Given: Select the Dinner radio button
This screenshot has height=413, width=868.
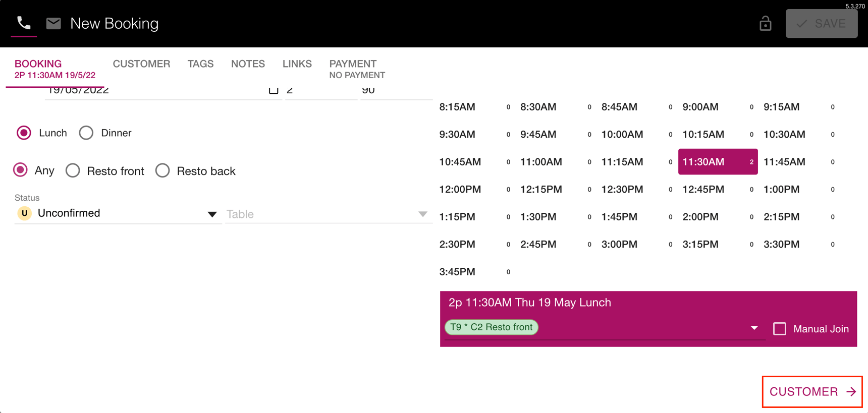Looking at the screenshot, I should pos(86,133).
